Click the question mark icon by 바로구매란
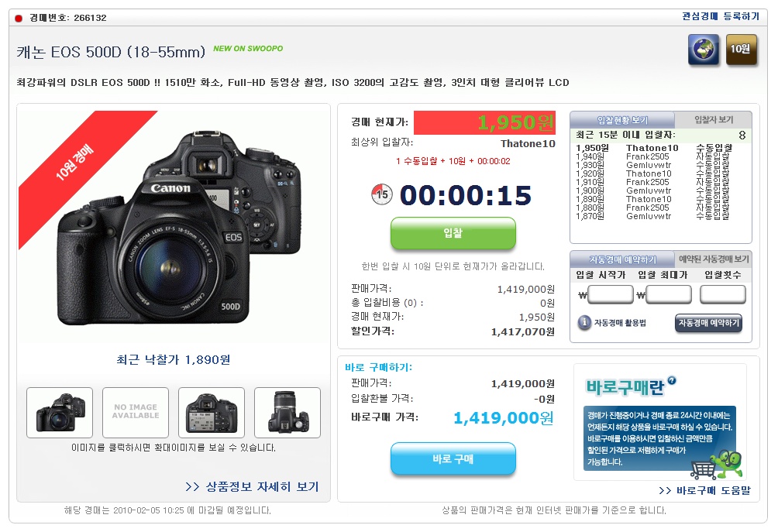The height and width of the screenshot is (532, 778). click(x=671, y=380)
